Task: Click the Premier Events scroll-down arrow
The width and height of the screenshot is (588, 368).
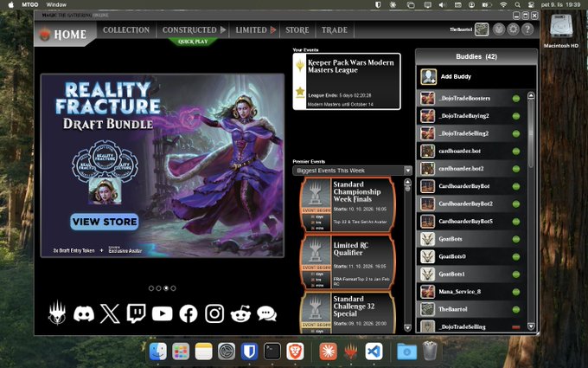Action: 407,327
